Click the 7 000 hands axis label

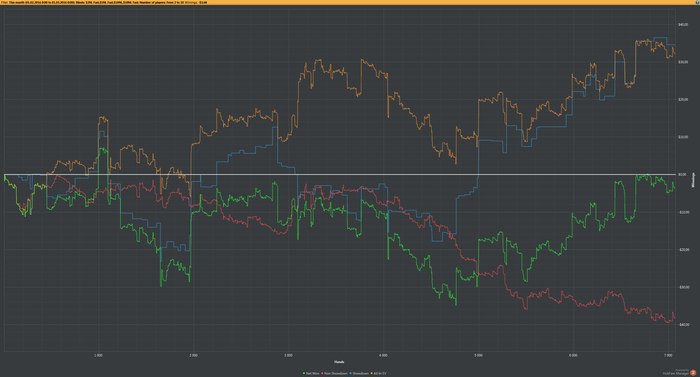pyautogui.click(x=668, y=356)
